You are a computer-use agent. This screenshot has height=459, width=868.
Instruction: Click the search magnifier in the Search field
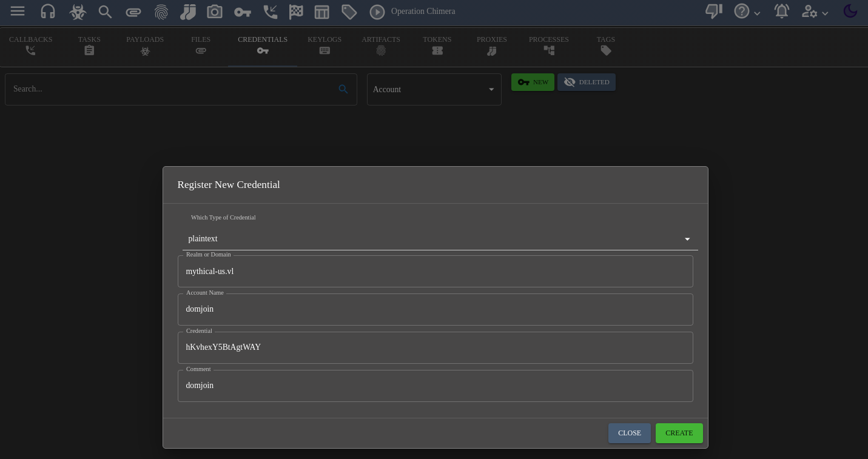343,89
